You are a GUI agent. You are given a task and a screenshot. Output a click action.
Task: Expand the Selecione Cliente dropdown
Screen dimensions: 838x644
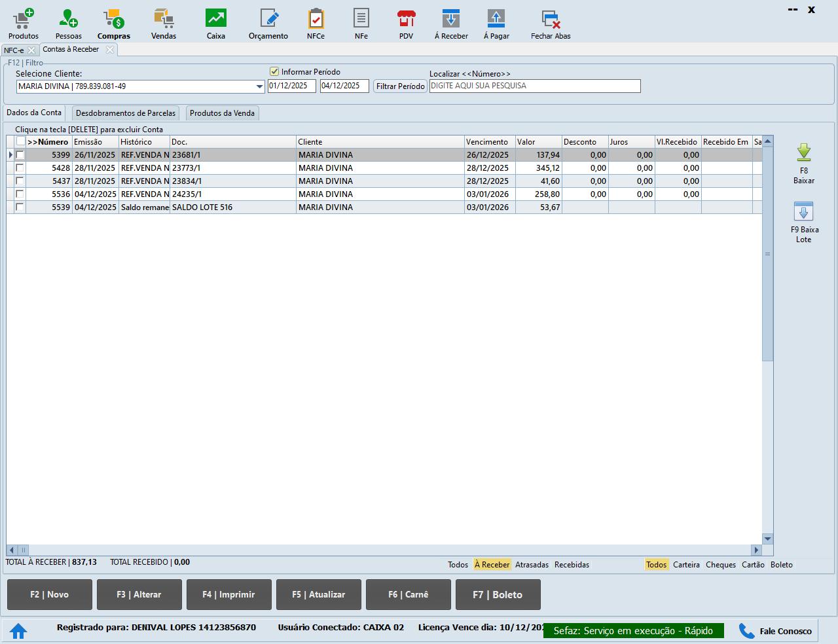pos(260,86)
